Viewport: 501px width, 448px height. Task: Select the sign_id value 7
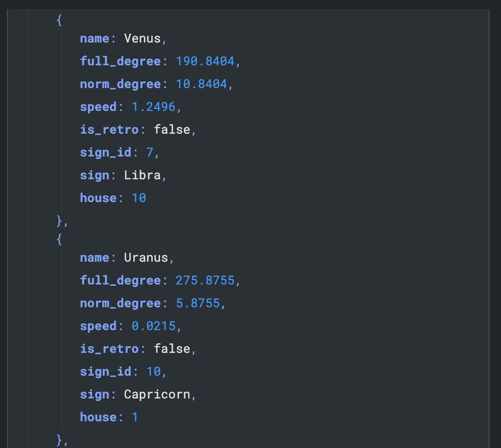pyautogui.click(x=150, y=153)
